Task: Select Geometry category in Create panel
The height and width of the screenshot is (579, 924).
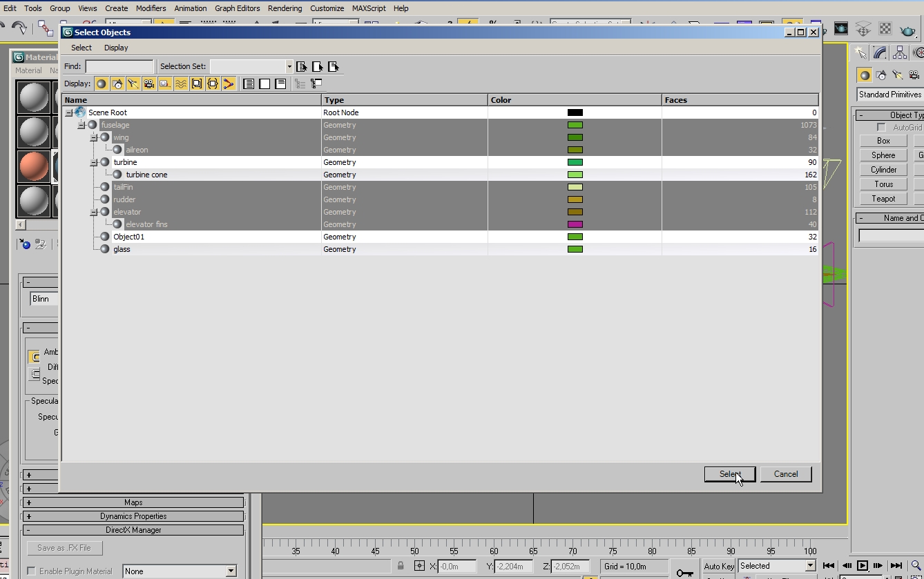Action: click(x=865, y=75)
